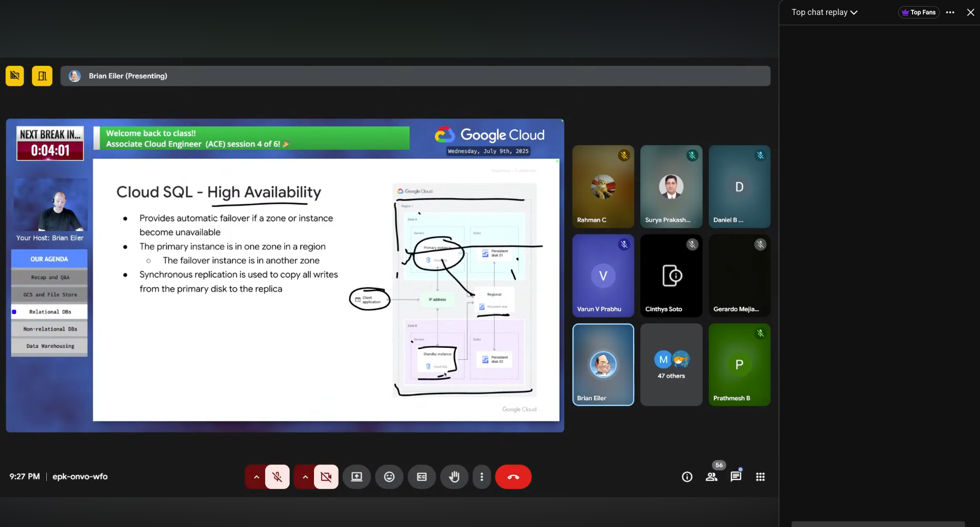The height and width of the screenshot is (527, 980).
Task: Click muted mic icon on Daniel B tile
Action: click(760, 155)
